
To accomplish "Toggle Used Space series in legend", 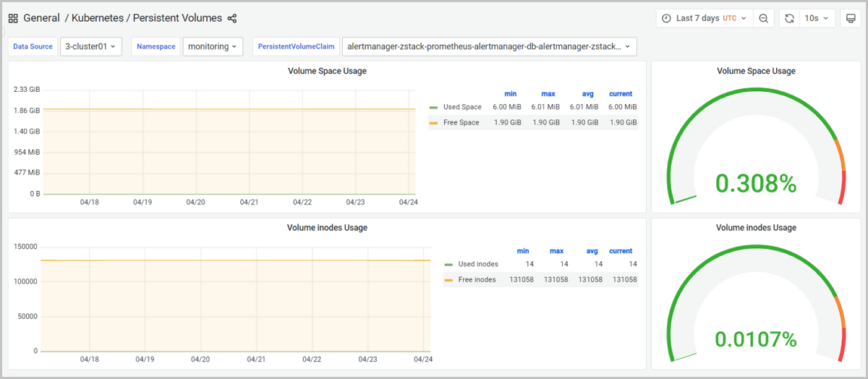I will click(461, 107).
